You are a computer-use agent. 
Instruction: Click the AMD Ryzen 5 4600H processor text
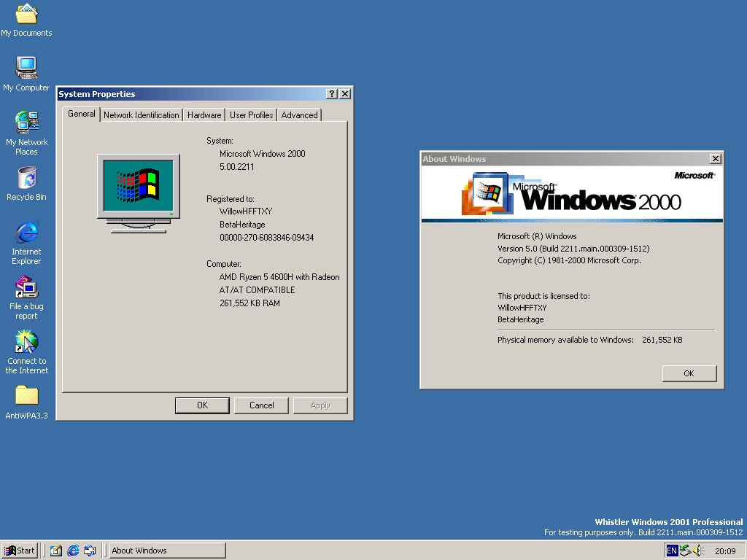(x=279, y=277)
